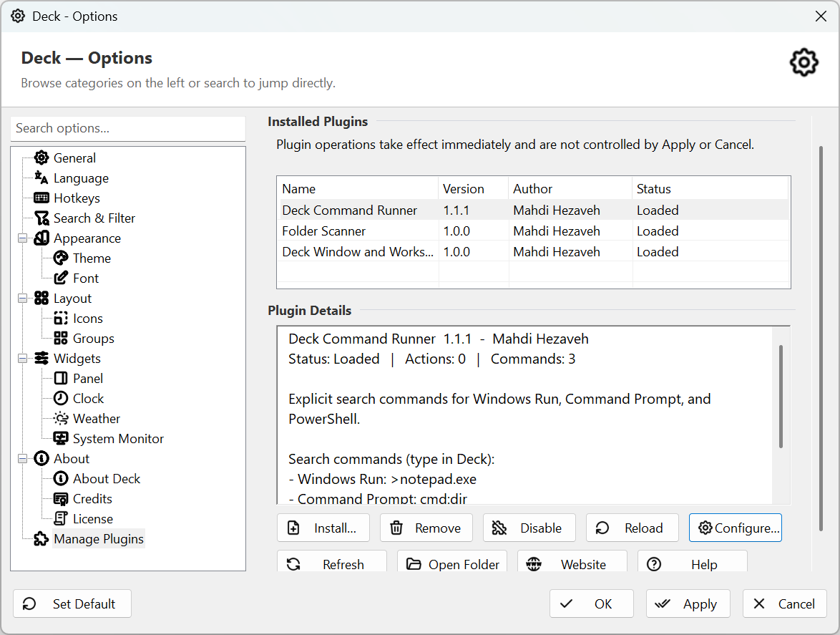840x635 pixels.
Task: Click the large gear icon in header
Action: (x=804, y=63)
